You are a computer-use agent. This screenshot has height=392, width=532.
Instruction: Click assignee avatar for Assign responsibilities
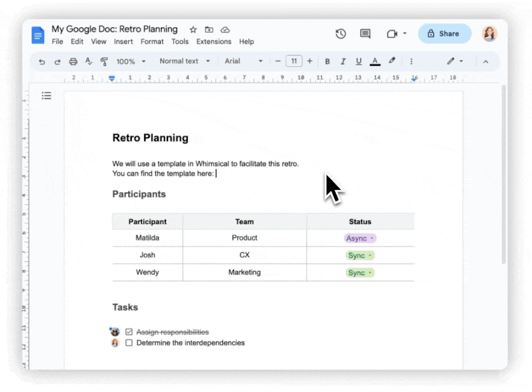[115, 332]
